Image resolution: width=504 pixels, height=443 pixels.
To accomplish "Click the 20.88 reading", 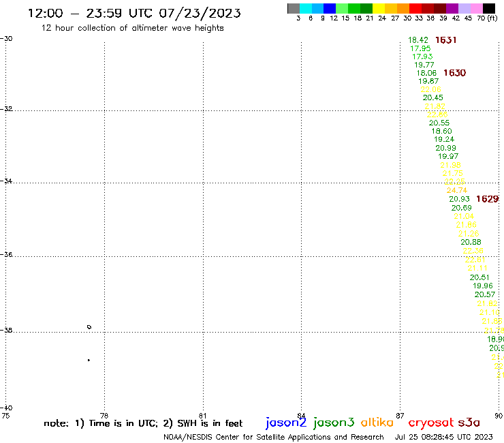I will coord(471,242).
